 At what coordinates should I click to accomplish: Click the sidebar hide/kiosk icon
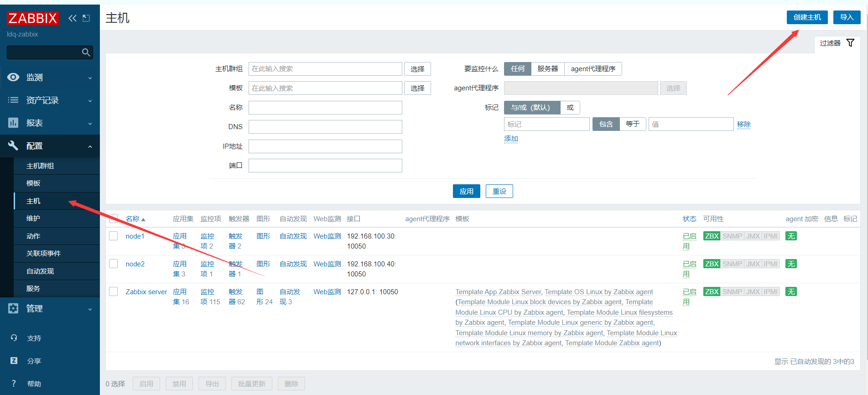coord(86,18)
